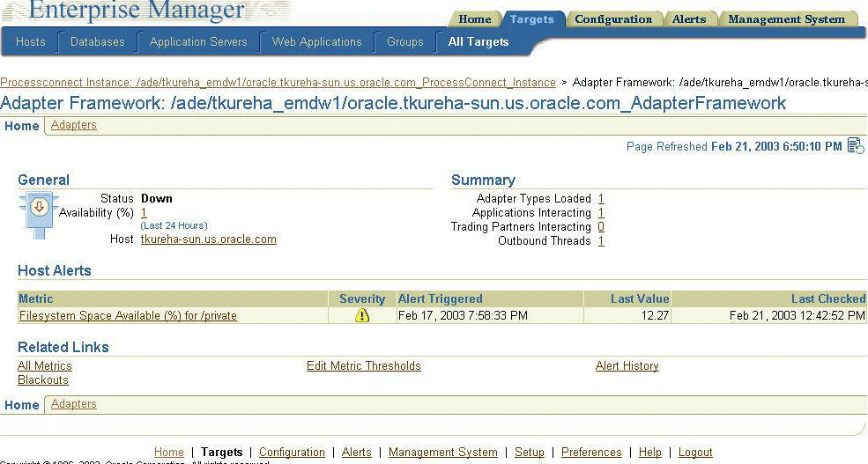Open Preferences in the footer

point(591,453)
